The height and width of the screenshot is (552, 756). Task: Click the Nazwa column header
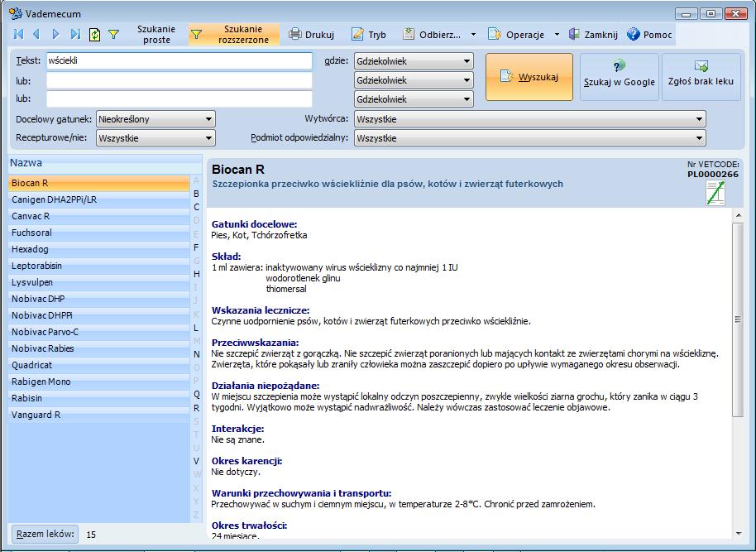pos(105,163)
